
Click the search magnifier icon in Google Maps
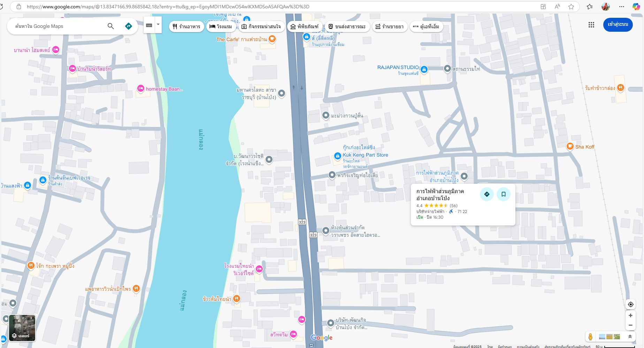point(111,26)
